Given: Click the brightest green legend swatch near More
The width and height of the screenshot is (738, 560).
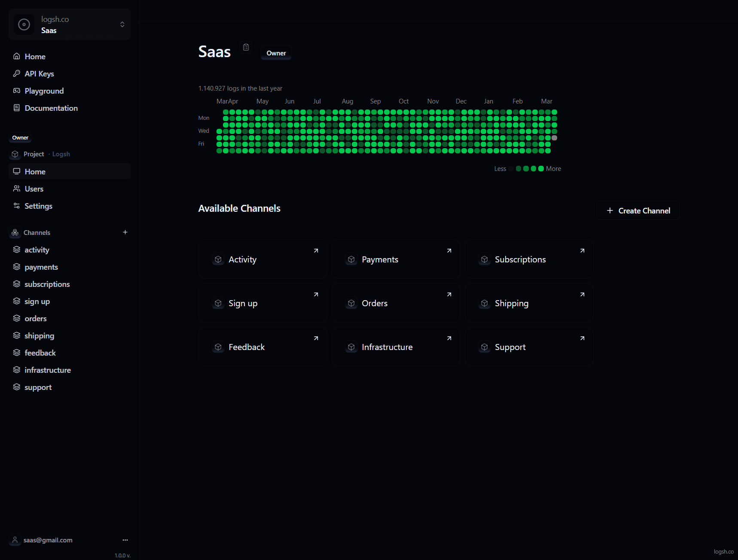Looking at the screenshot, I should coord(541,169).
